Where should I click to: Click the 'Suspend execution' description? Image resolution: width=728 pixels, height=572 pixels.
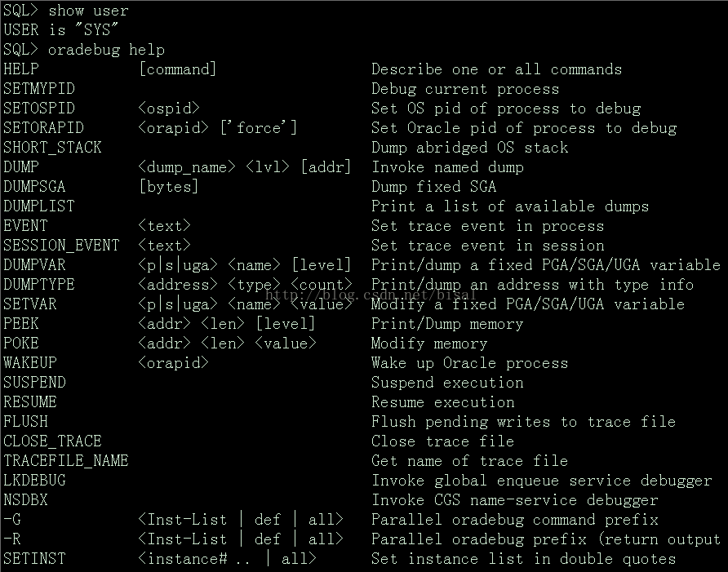tap(447, 383)
